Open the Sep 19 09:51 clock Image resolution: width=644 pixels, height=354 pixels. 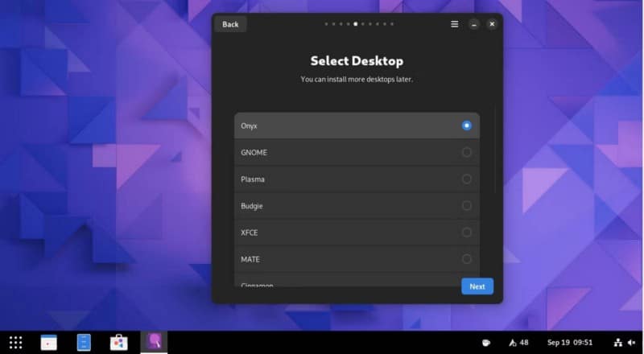(570, 343)
